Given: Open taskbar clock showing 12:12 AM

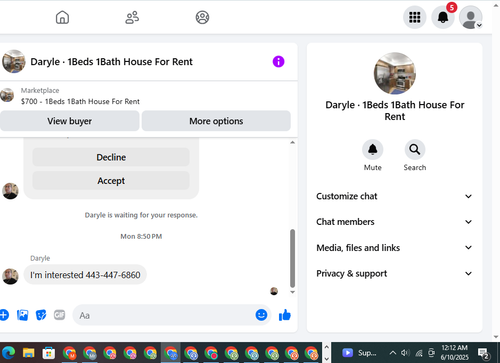Looking at the screenshot, I should coord(454,353).
